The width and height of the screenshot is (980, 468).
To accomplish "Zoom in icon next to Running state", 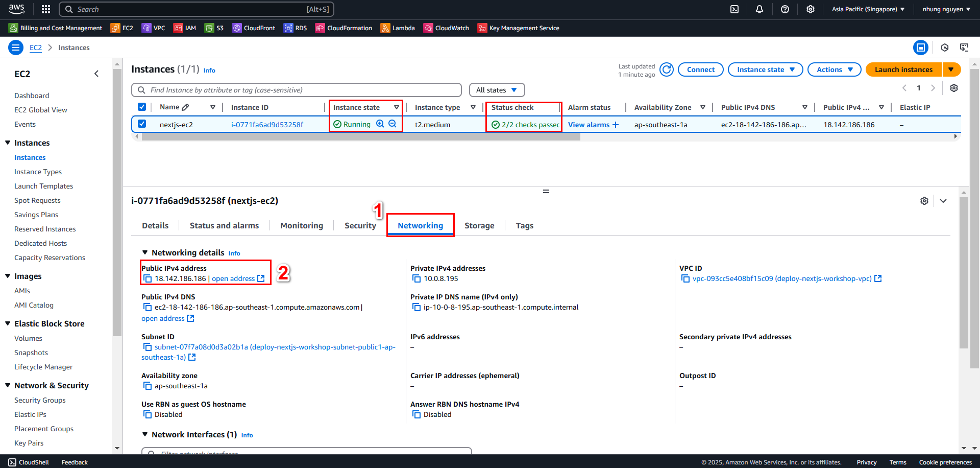I will pyautogui.click(x=380, y=124).
